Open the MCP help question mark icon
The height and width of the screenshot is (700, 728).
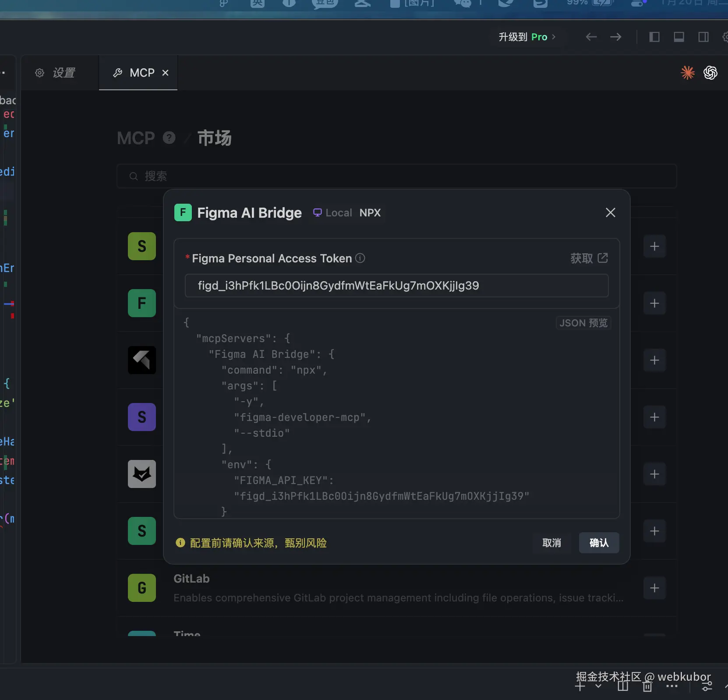pos(169,138)
